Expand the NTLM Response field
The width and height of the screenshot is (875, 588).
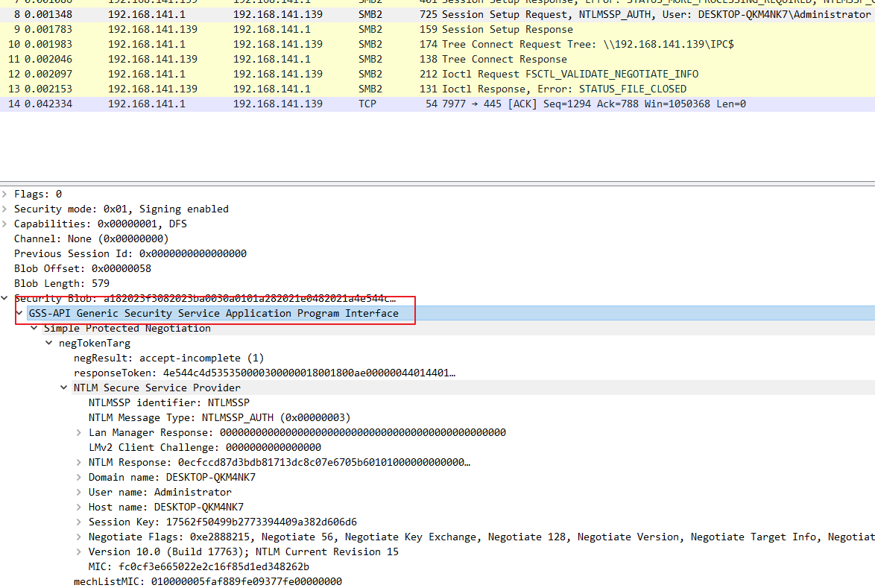[79, 463]
